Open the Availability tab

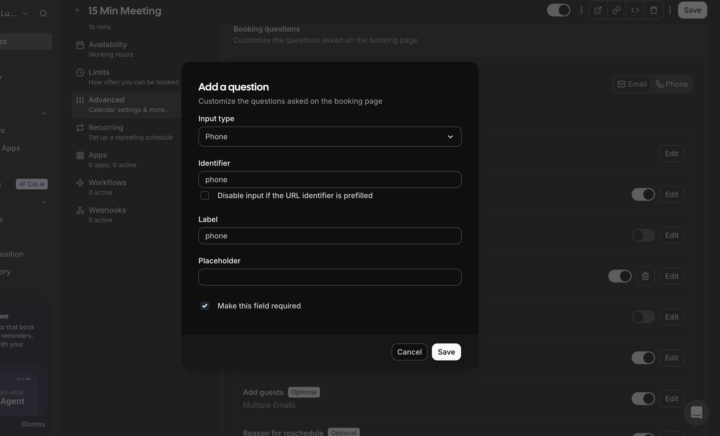[x=127, y=49]
